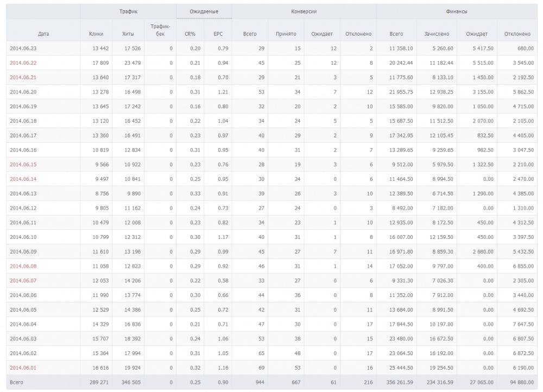543x392 pixels.
Task: Click finance value 25 444.50
Action: pos(401,368)
